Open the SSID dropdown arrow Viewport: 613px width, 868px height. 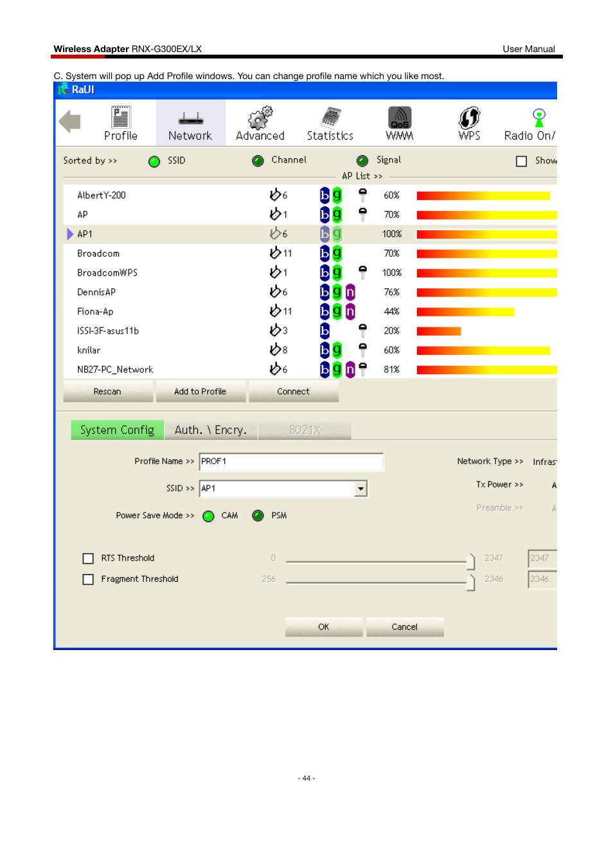click(x=361, y=489)
